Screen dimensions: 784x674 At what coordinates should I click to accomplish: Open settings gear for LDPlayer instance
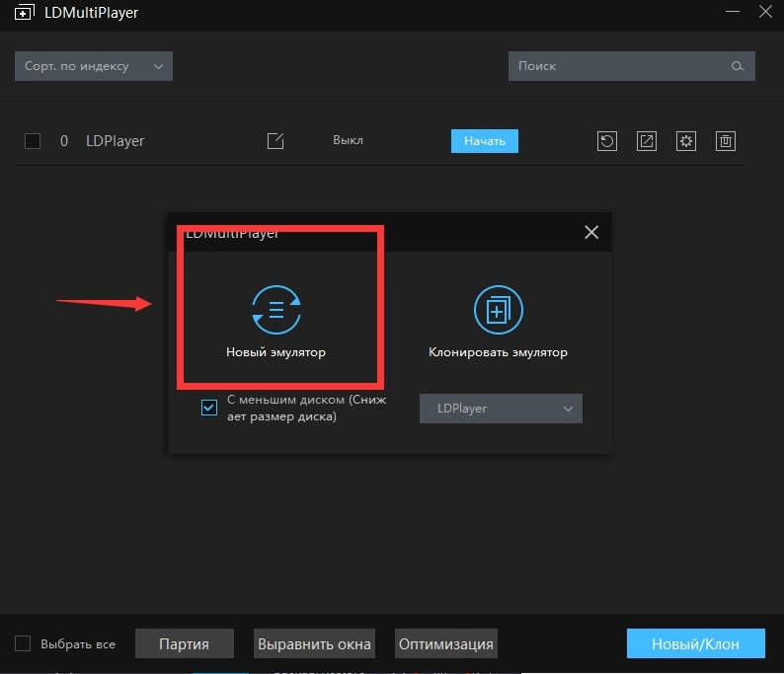(x=686, y=141)
